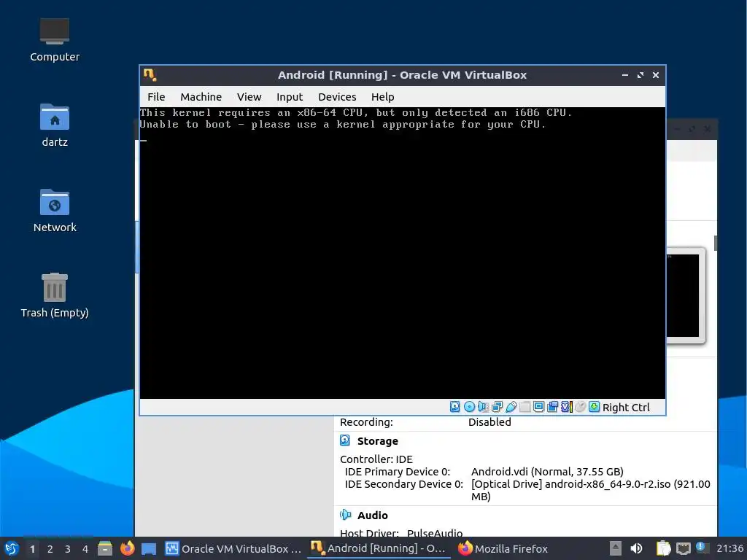Click the recording indicator icon
This screenshot has width=747, height=560.
pos(553,407)
